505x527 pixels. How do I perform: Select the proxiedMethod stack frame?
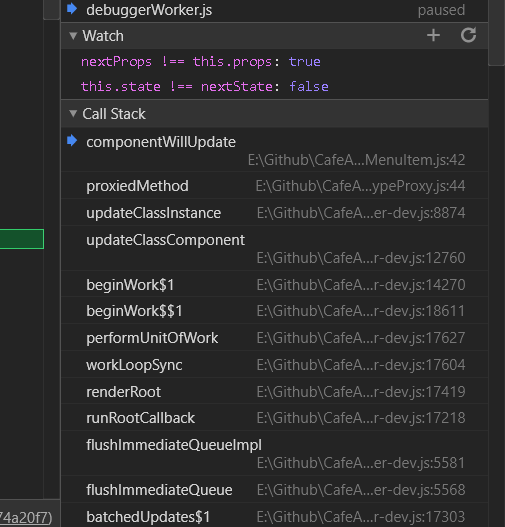point(275,186)
